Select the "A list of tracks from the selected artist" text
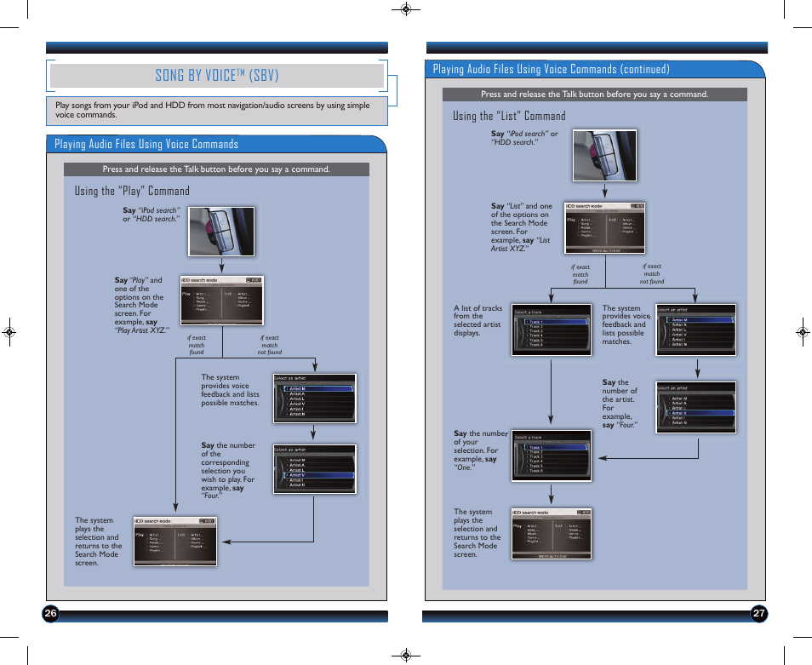This screenshot has height=665, width=812. tap(477, 321)
